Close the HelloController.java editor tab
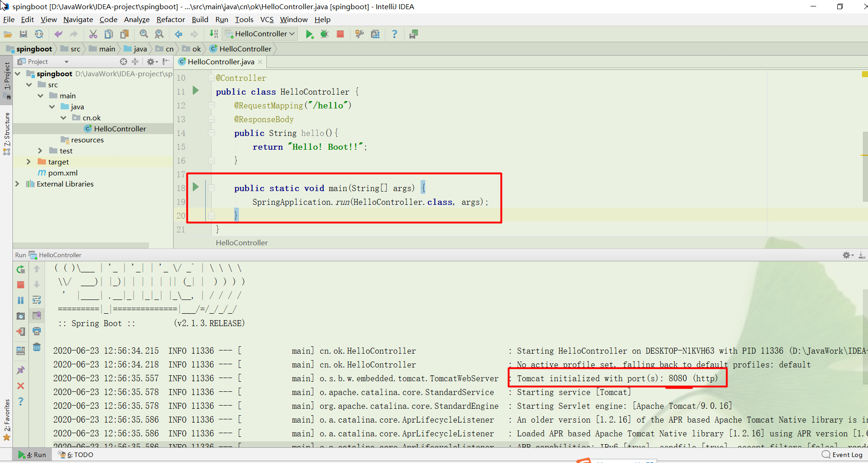This screenshot has height=463, width=868. 260,62
